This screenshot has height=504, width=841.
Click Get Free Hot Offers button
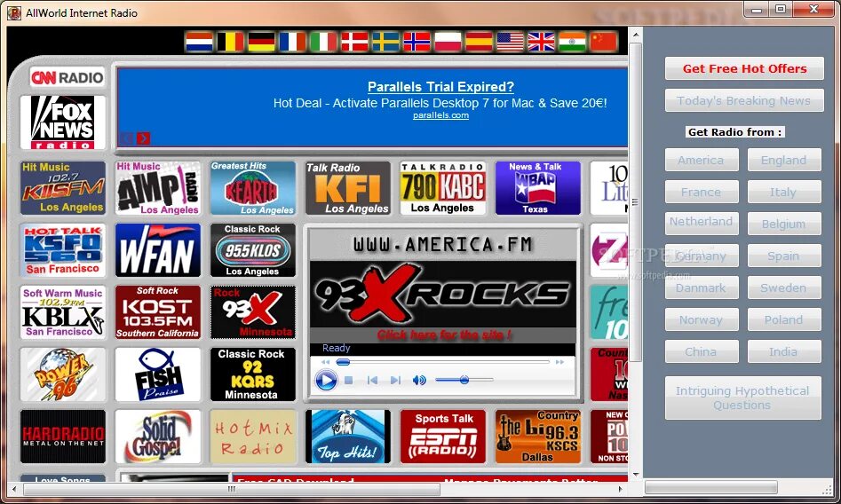point(744,68)
